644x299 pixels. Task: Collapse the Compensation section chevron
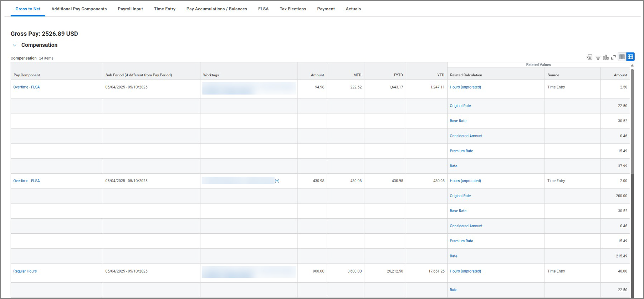(x=15, y=45)
